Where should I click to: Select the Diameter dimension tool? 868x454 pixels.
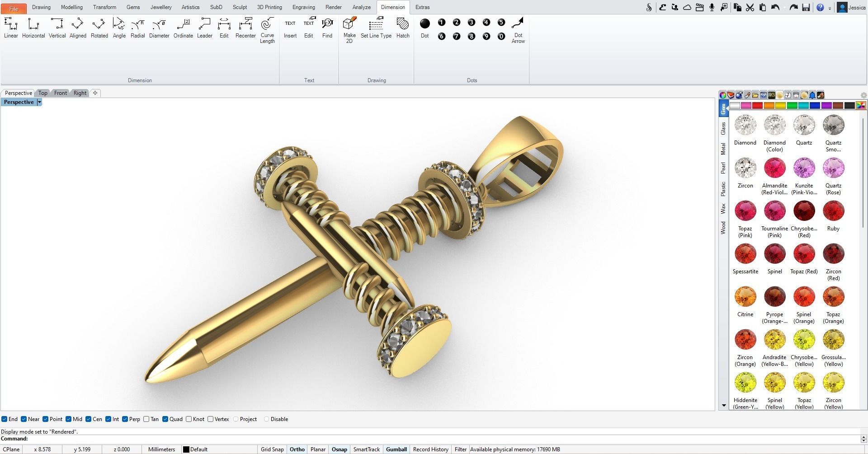pyautogui.click(x=159, y=28)
